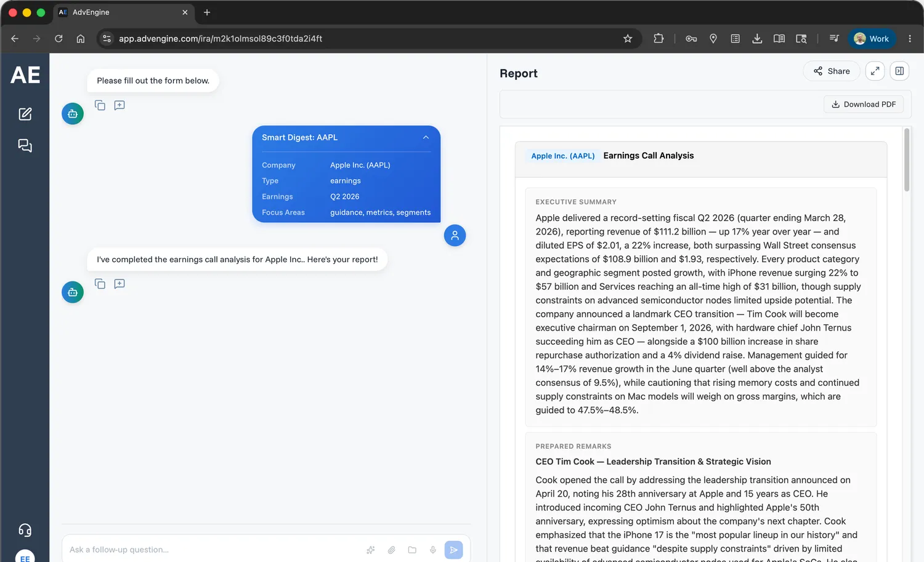Add feedback on the completed analysis message

pos(120,284)
